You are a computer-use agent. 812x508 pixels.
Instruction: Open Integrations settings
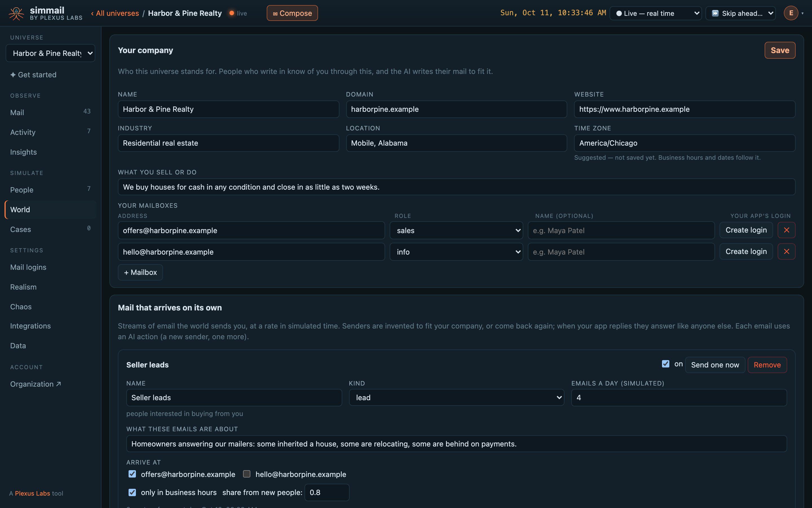pyautogui.click(x=50, y=326)
